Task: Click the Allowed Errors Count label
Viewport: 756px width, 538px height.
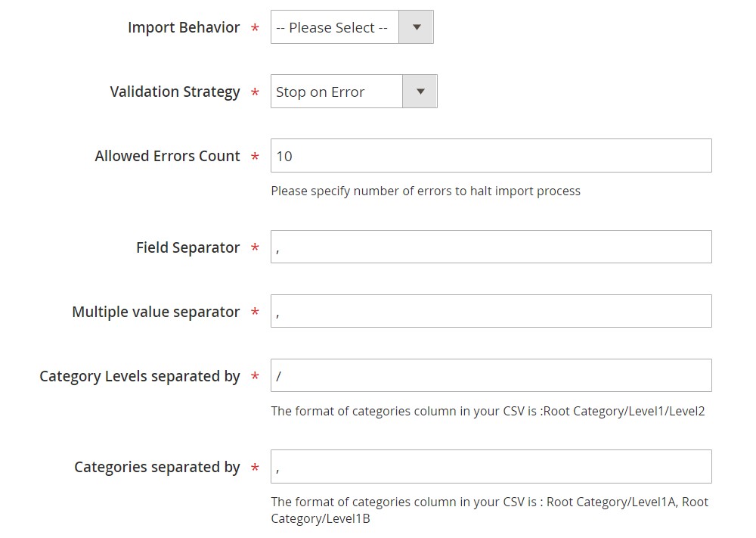Action: tap(167, 157)
